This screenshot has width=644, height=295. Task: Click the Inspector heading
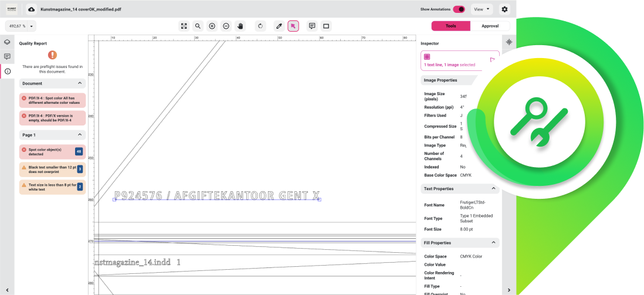[429, 43]
